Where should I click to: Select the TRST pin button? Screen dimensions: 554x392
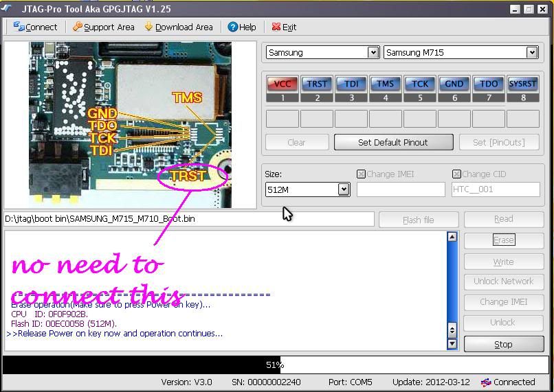pyautogui.click(x=317, y=84)
